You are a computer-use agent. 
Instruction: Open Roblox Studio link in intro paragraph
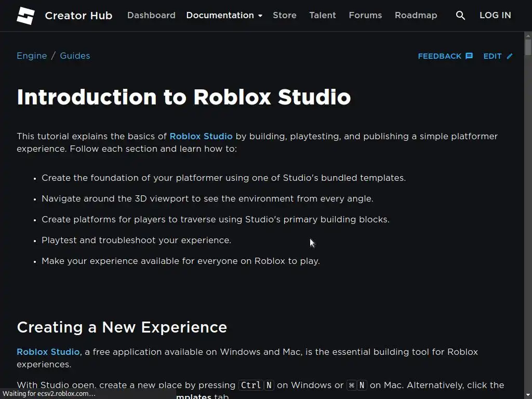coord(201,137)
